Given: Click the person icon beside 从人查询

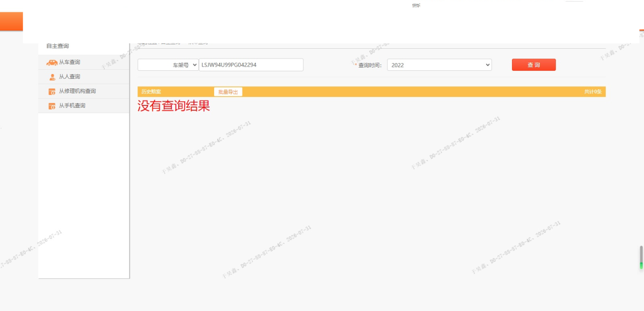Looking at the screenshot, I should (x=52, y=77).
